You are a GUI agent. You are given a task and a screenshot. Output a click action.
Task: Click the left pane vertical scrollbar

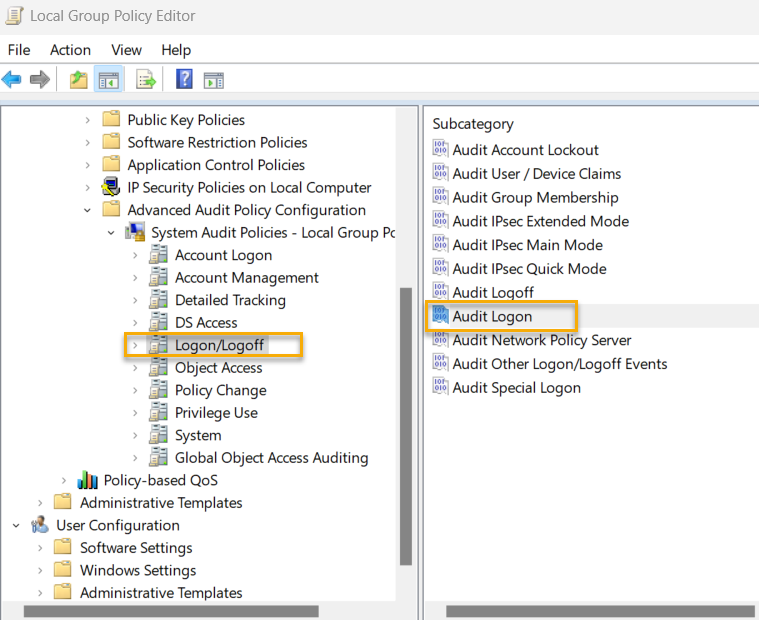coord(406,430)
